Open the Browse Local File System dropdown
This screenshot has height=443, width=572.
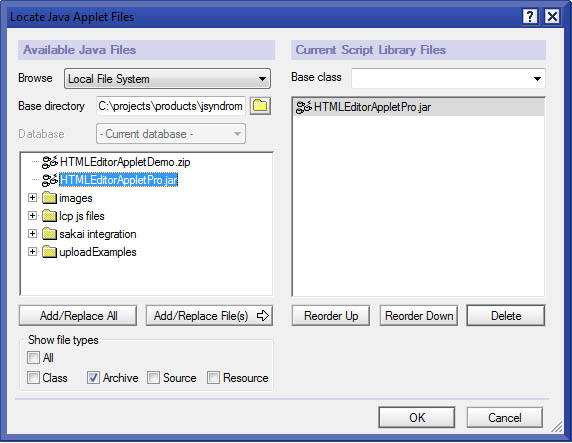coord(167,78)
